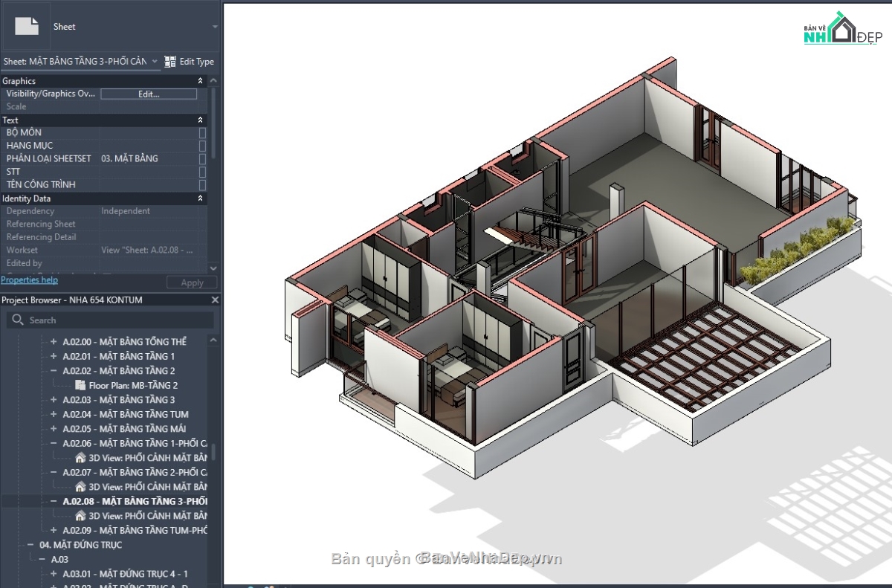Collapse the A.03 node
The width and height of the screenshot is (892, 588).
(42, 559)
